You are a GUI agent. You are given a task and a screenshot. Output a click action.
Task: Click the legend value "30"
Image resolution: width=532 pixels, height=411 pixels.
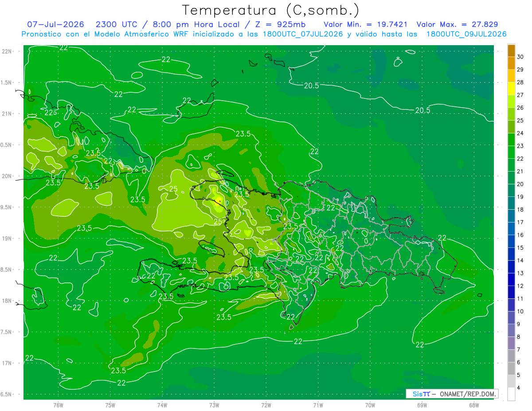point(520,57)
